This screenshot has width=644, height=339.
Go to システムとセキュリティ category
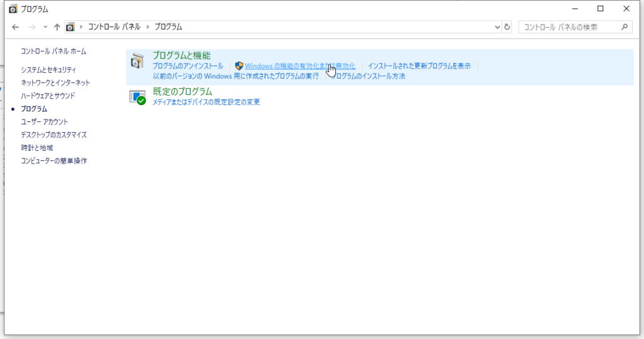coord(48,70)
